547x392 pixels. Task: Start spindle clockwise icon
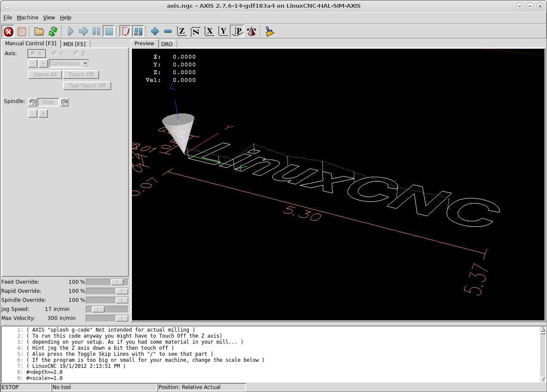64,102
